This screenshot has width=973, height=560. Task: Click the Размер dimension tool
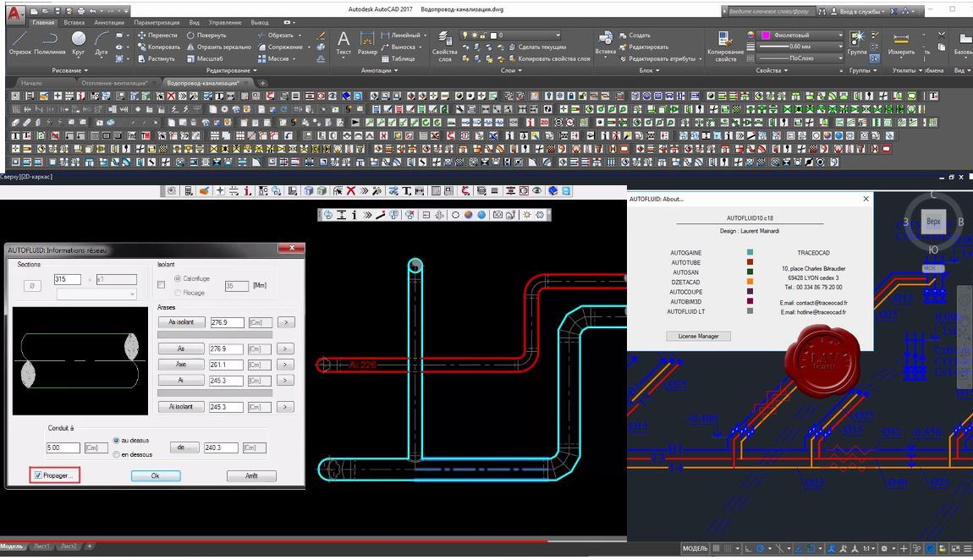[367, 43]
